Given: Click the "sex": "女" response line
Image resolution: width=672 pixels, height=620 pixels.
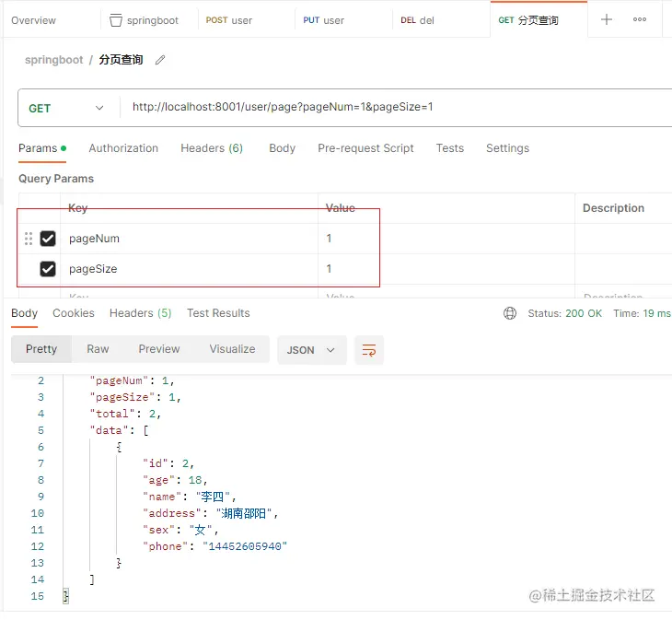Looking at the screenshot, I should [x=180, y=531].
